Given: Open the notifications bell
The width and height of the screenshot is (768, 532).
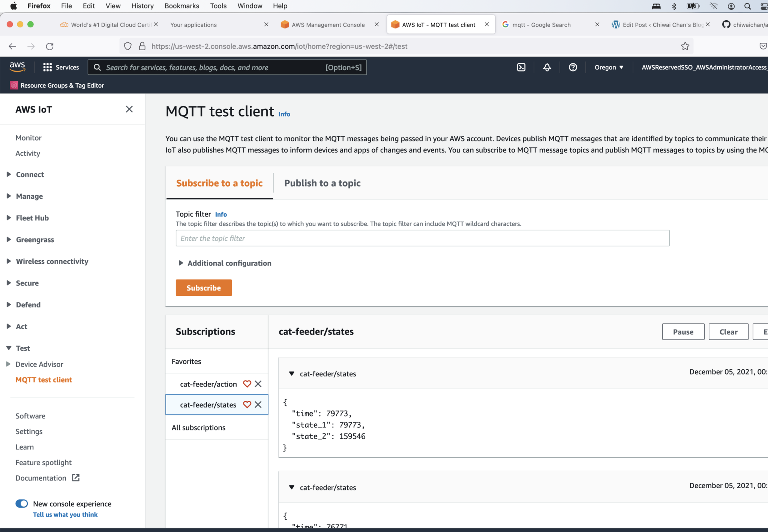Looking at the screenshot, I should tap(547, 67).
